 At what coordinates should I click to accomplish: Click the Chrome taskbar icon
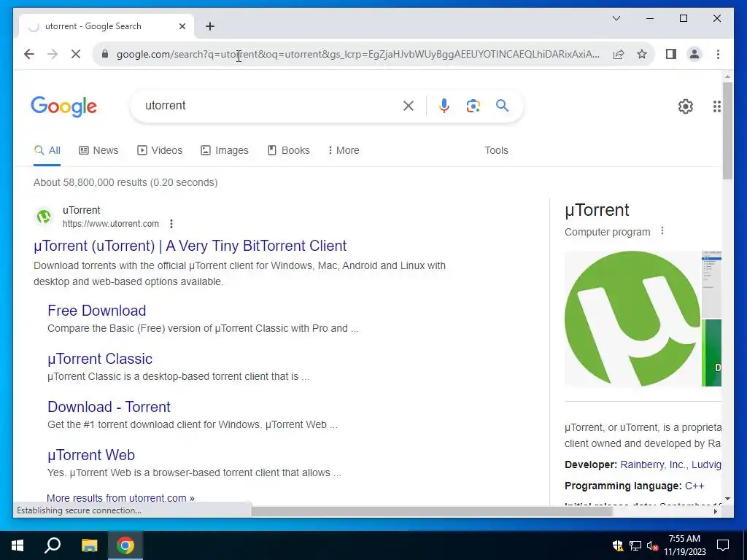tap(125, 545)
